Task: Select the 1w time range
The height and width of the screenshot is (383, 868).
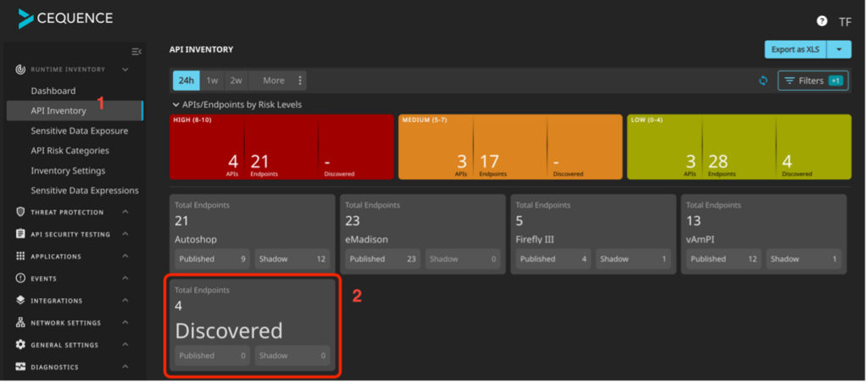Action: tap(212, 80)
